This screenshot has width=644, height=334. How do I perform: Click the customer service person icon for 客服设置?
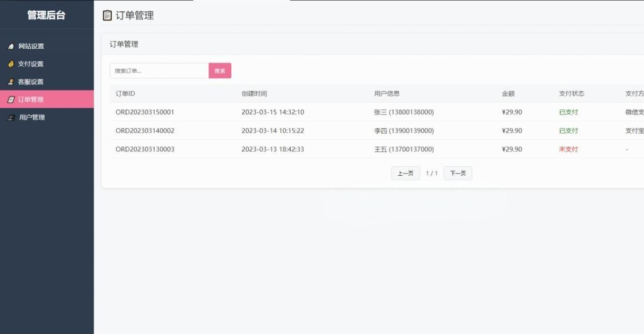tap(10, 81)
